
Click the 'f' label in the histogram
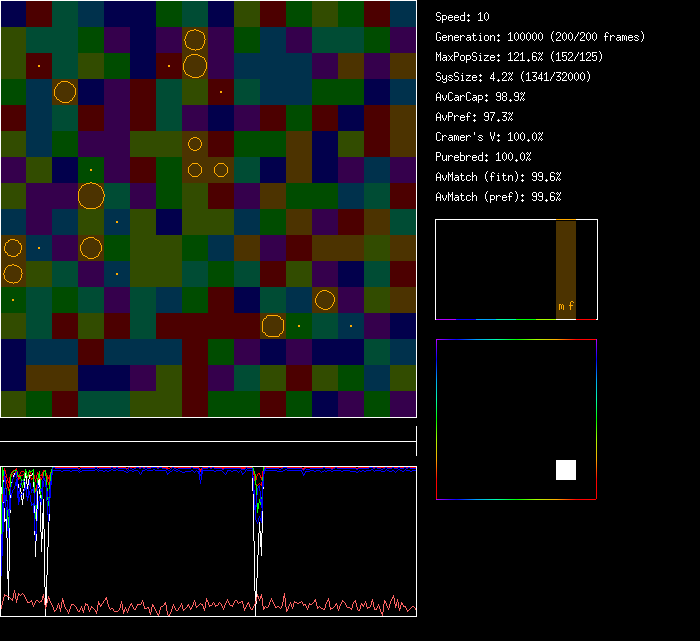pyautogui.click(x=571, y=306)
